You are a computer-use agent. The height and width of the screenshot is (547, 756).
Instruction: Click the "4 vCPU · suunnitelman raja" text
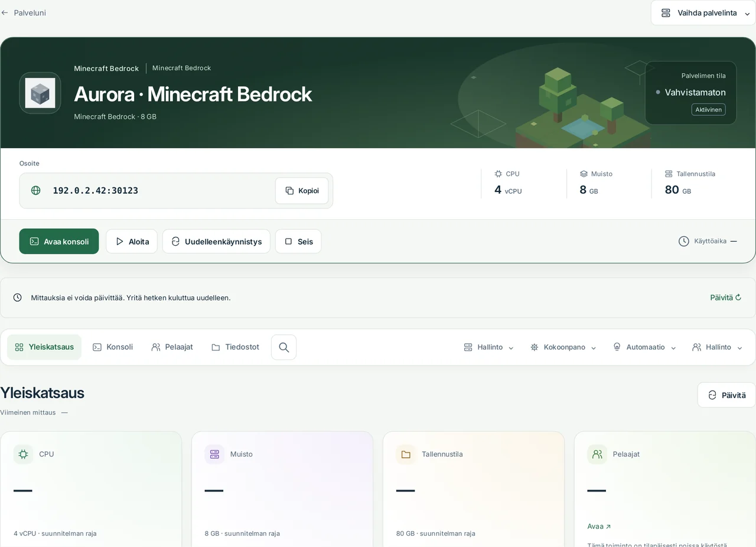pyautogui.click(x=55, y=533)
